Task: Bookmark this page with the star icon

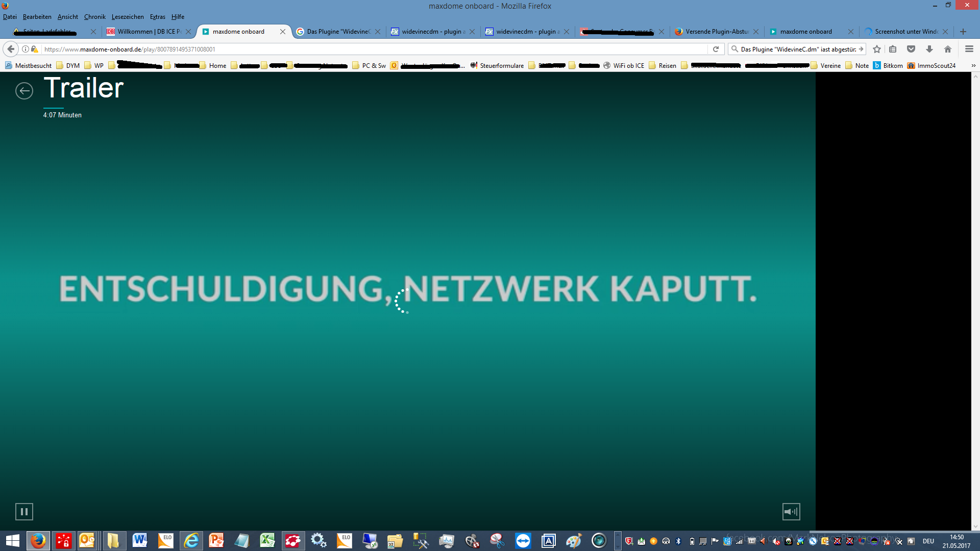Action: [x=877, y=49]
